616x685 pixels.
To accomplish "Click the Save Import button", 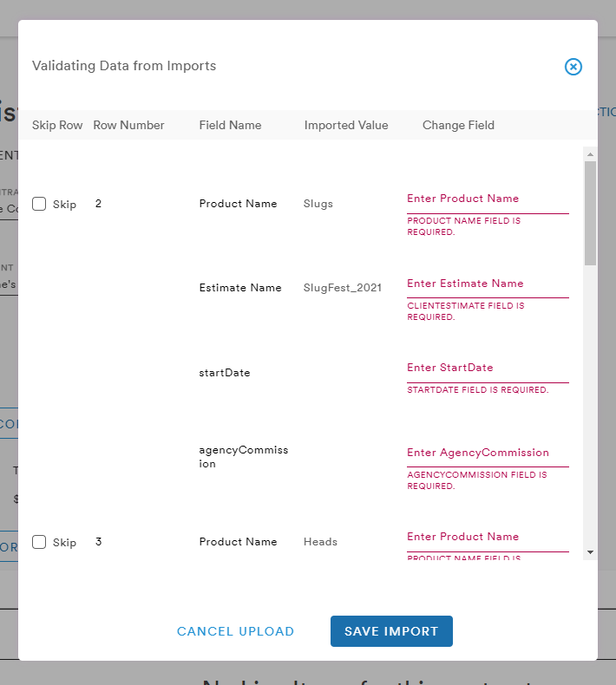I will pyautogui.click(x=391, y=631).
